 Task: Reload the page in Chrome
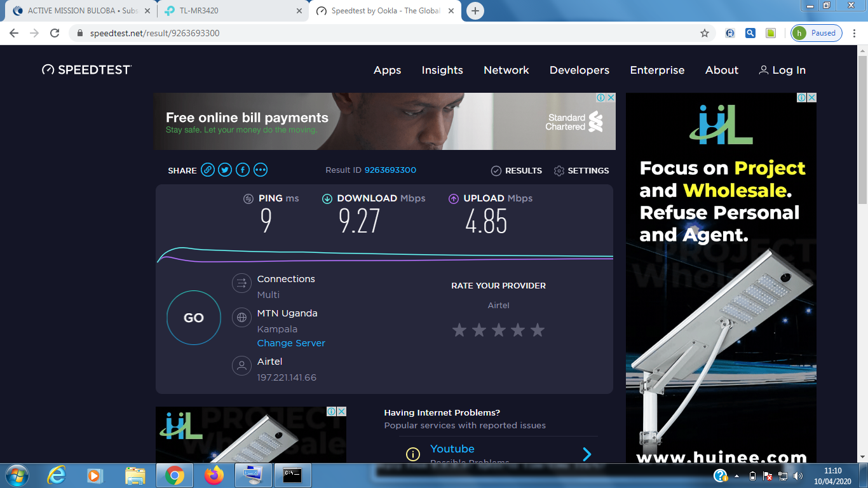55,33
